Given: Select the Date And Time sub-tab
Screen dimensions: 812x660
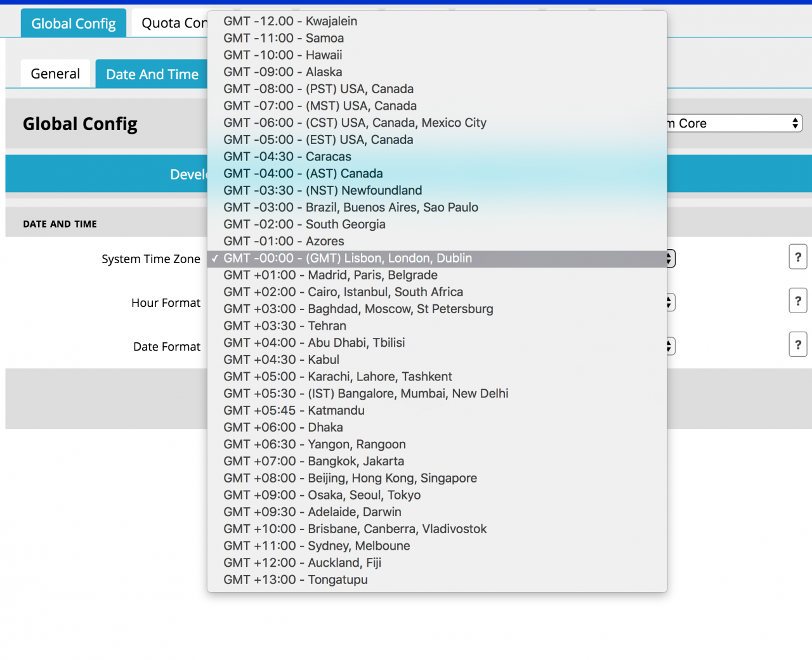Looking at the screenshot, I should pyautogui.click(x=152, y=75).
